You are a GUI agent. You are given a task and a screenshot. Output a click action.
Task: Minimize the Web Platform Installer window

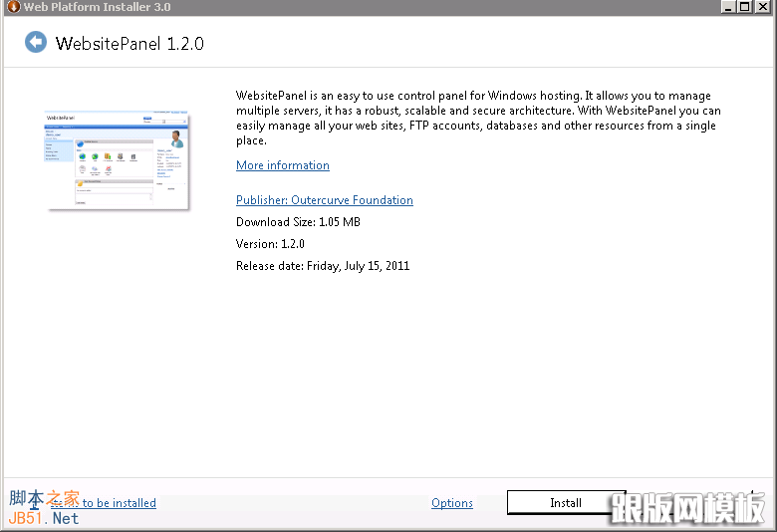(x=728, y=7)
